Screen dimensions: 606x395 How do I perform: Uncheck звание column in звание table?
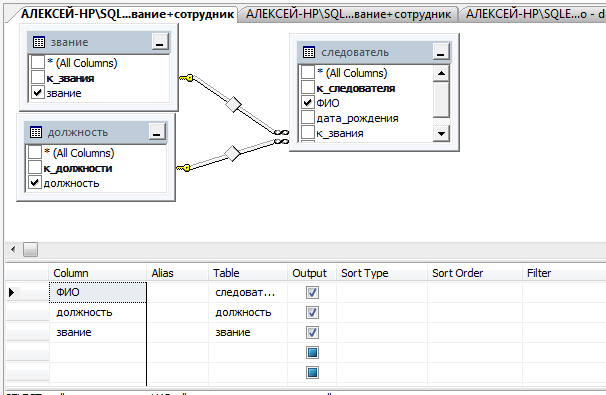37,92
